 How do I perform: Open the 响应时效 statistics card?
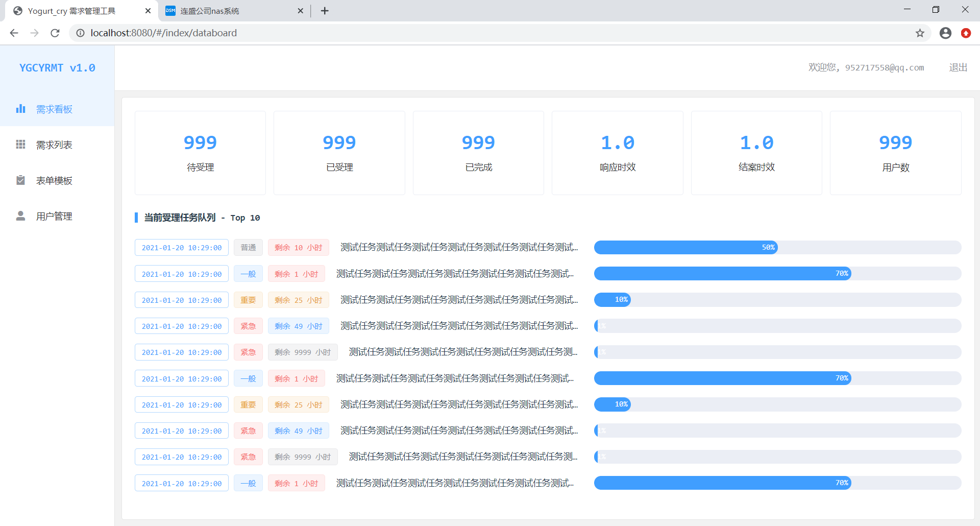point(618,153)
